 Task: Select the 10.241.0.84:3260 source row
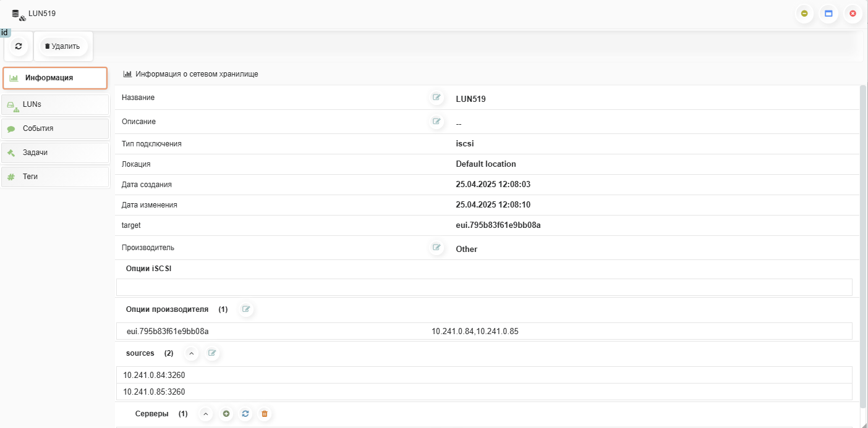coord(484,375)
